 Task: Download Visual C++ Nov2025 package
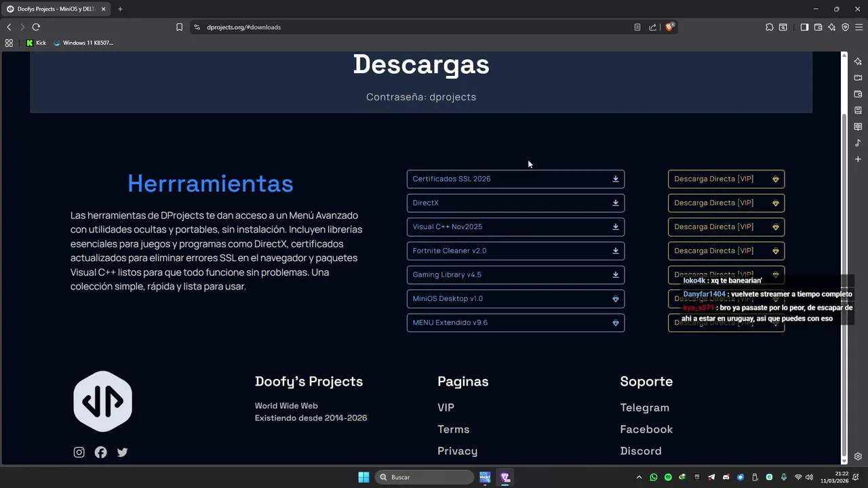pos(515,227)
